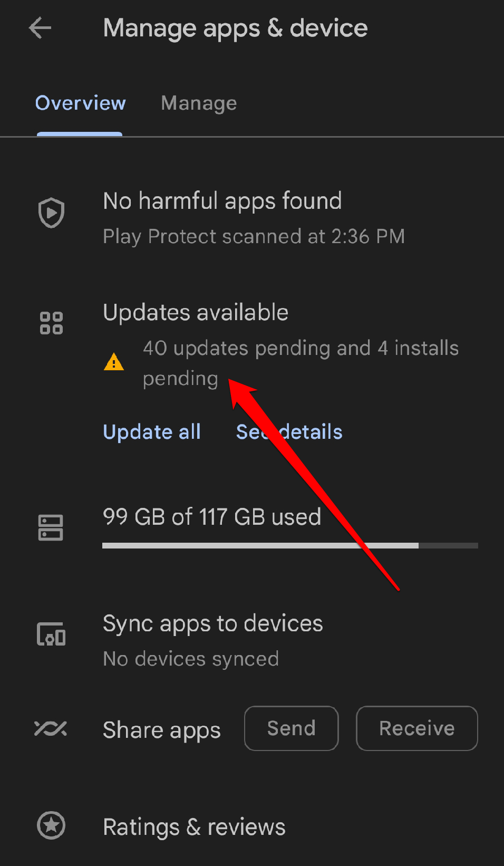Screen dimensions: 504x866
Task: Open Play Protect via the shield icon
Action: point(51,213)
